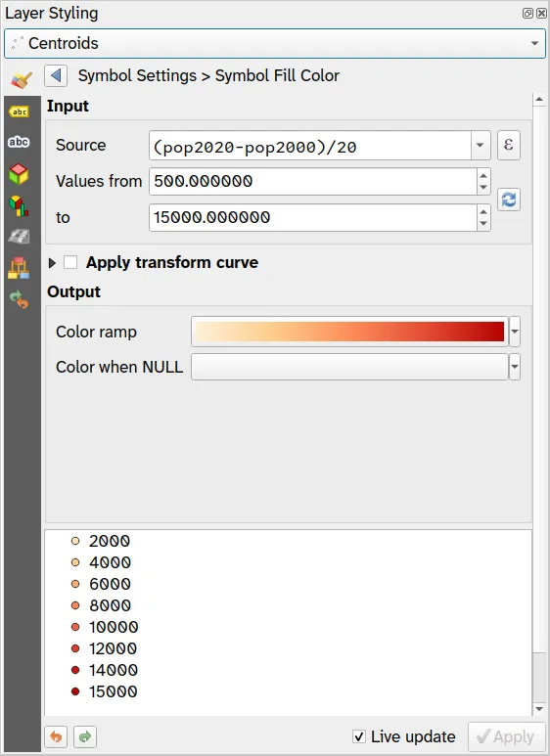This screenshot has height=756, width=550.
Task: Open the Symbology paintbrush tab
Action: click(x=22, y=79)
